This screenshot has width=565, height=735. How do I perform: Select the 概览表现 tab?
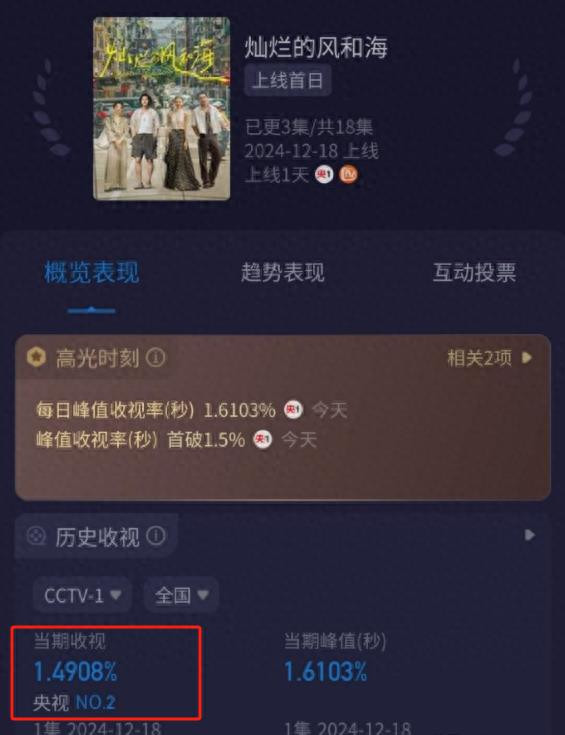(91, 273)
